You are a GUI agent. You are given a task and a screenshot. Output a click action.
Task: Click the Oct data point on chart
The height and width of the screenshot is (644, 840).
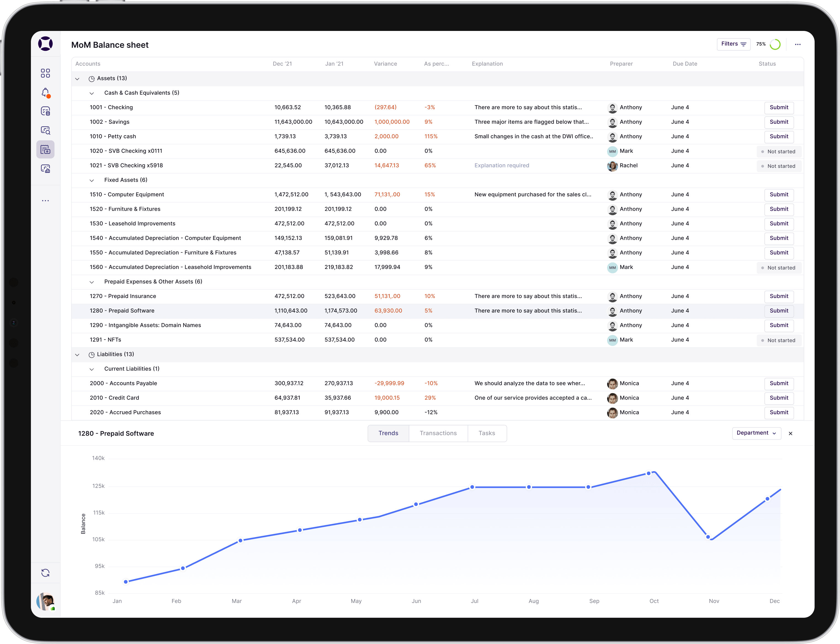(x=648, y=473)
